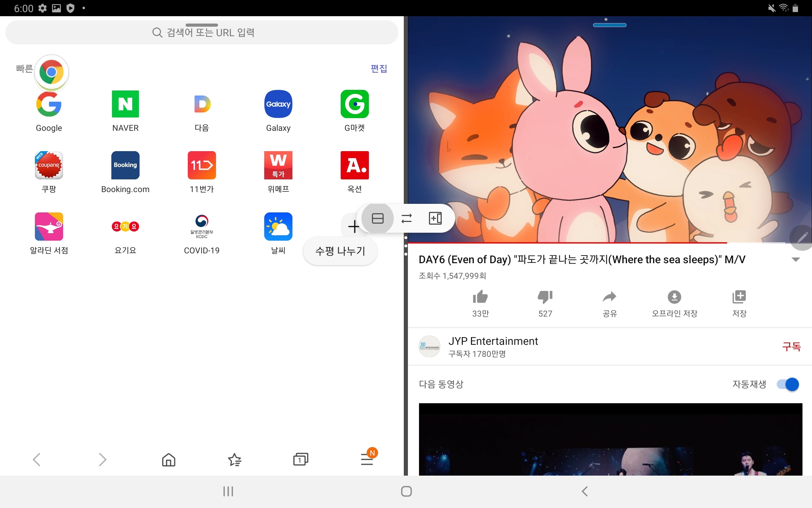Open the 옥션 shortcut
Screen dimensions: 812x508
pyautogui.click(x=355, y=172)
